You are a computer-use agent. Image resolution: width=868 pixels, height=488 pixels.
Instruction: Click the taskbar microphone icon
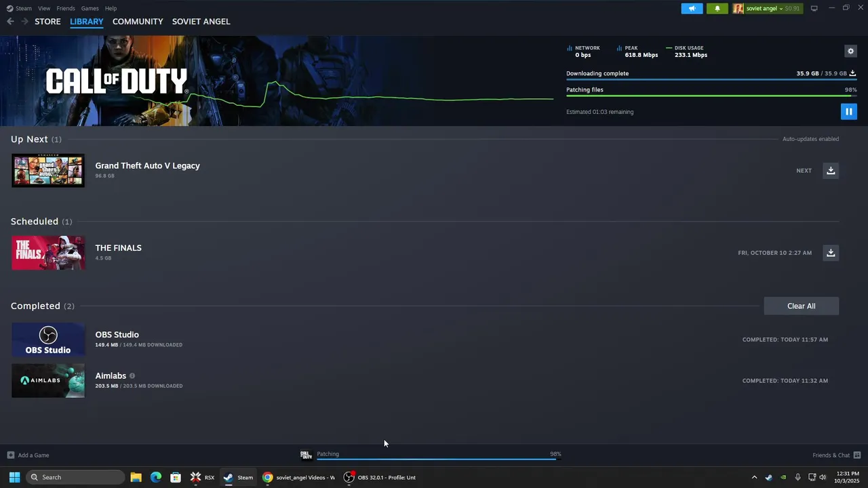click(797, 477)
